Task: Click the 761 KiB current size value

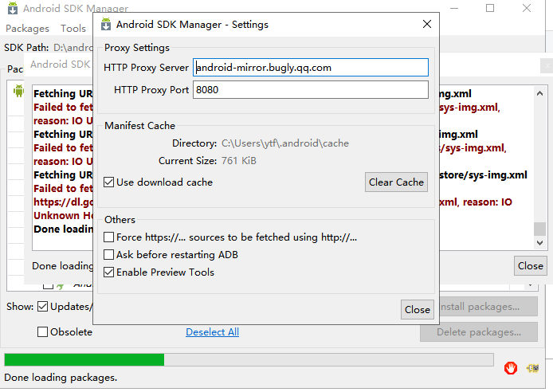Action: pos(239,161)
